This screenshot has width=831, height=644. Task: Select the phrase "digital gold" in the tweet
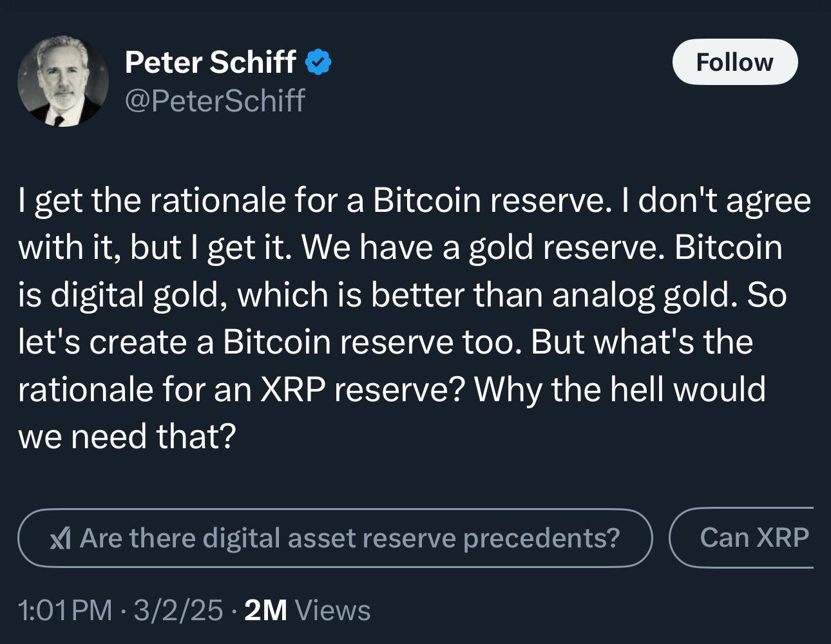[134, 294]
